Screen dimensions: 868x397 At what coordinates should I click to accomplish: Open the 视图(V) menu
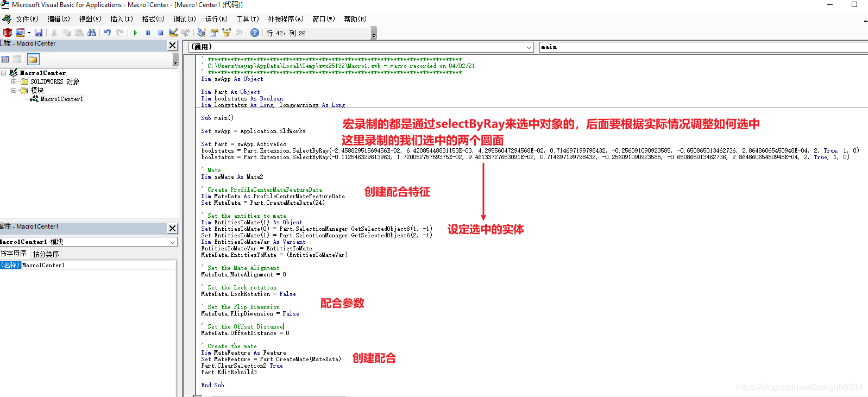tap(90, 19)
